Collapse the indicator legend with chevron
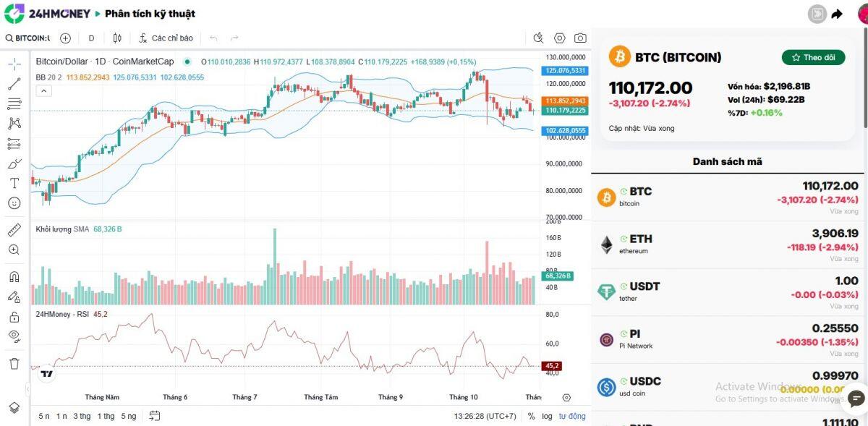This screenshot has height=426, width=868. tap(43, 90)
